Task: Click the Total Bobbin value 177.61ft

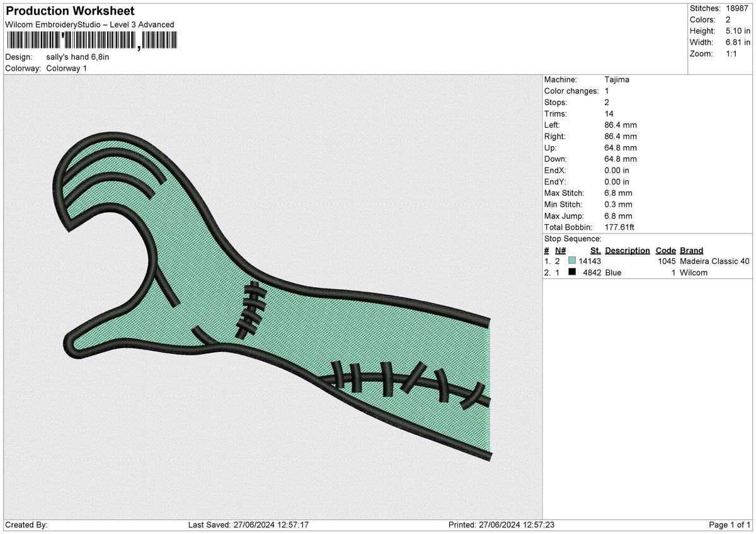Action: 620,227
